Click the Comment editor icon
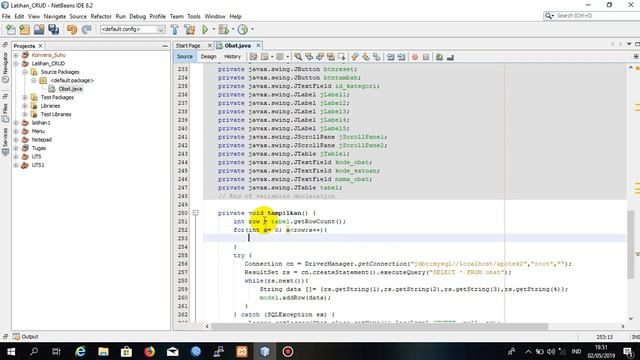640x360 pixels. (x=440, y=57)
